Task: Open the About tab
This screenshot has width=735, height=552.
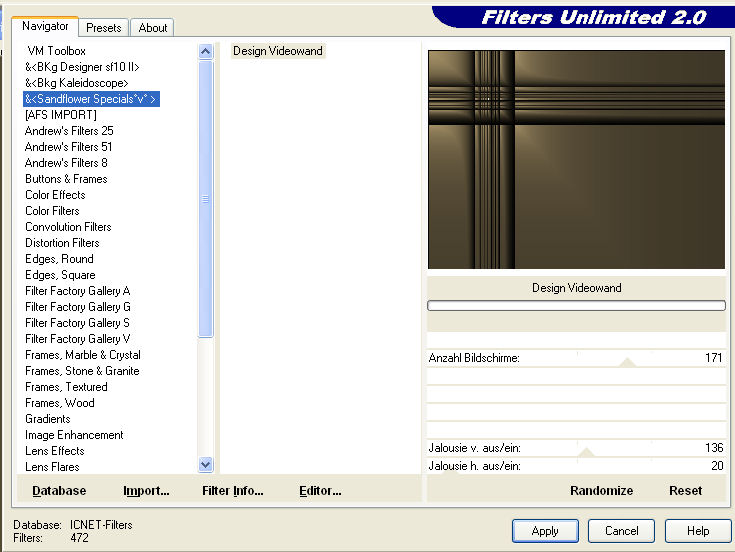Action: 152,28
